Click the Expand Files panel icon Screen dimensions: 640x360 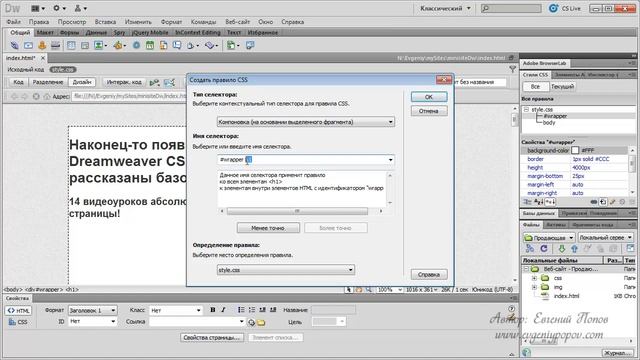click(631, 248)
